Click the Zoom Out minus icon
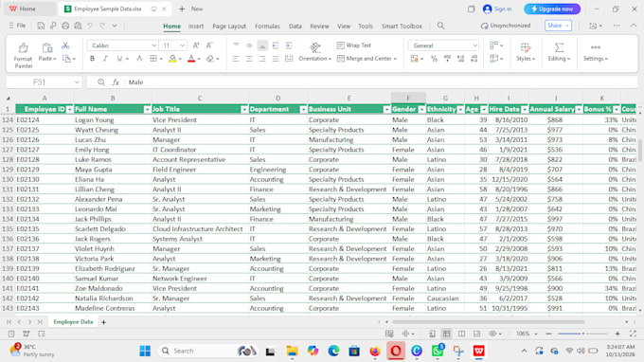 [548, 334]
